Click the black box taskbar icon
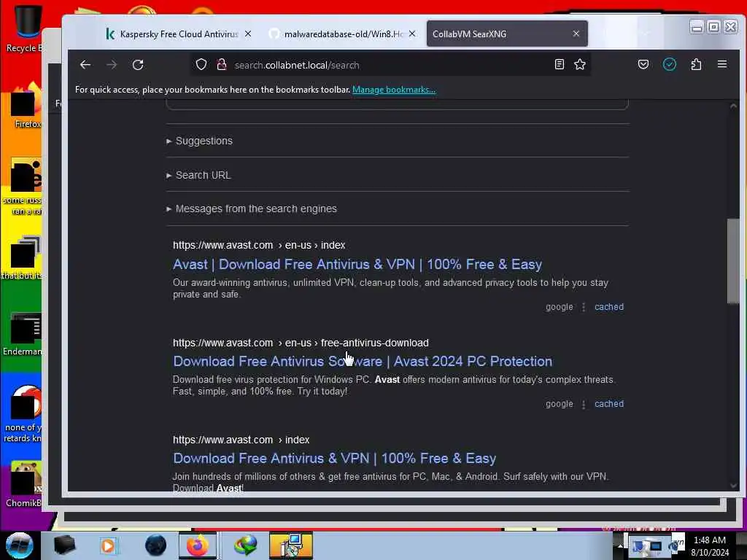 pyautogui.click(x=65, y=545)
